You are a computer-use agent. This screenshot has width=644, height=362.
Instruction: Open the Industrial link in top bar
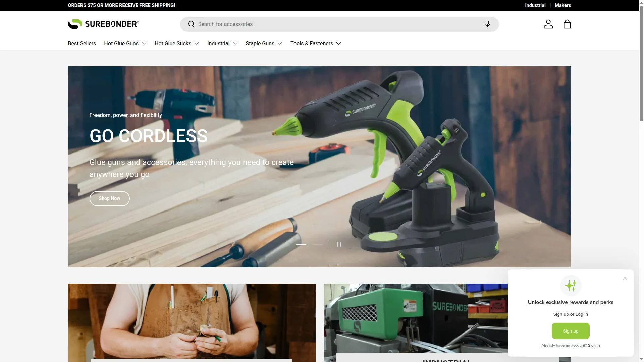pos(535,5)
